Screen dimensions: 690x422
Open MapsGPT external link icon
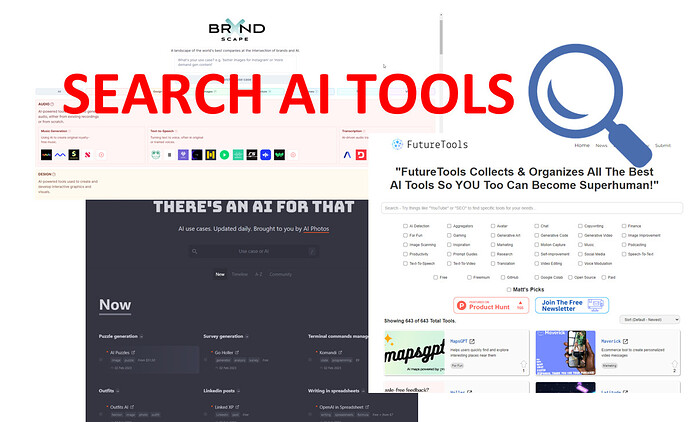point(472,341)
